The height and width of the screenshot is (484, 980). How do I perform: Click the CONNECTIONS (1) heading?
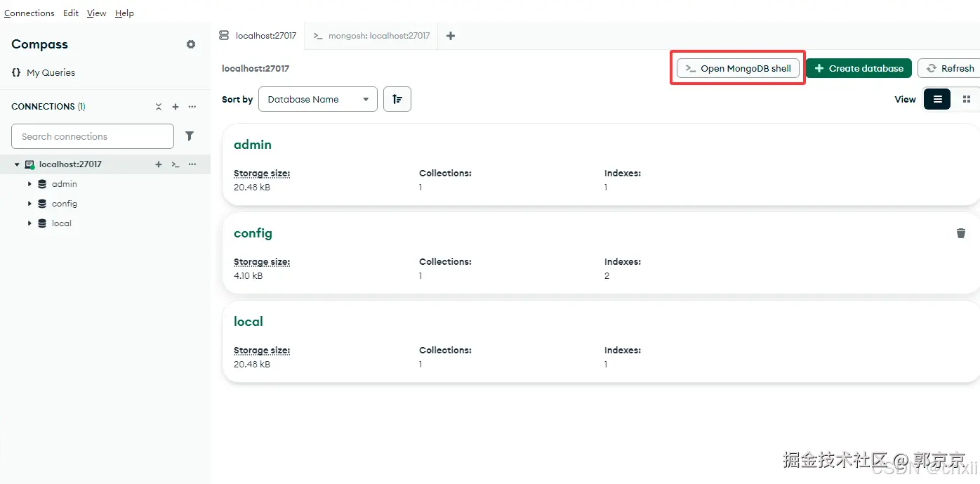point(48,107)
